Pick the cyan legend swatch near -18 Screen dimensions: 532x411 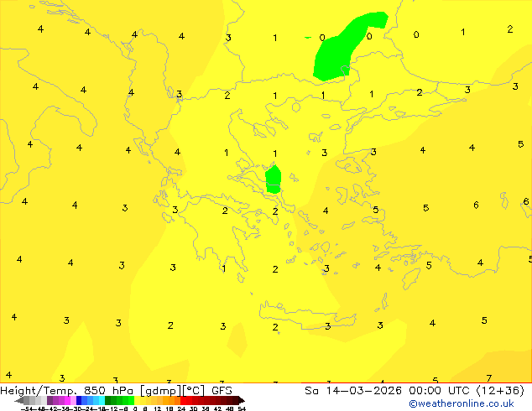pyautogui.click(x=102, y=400)
